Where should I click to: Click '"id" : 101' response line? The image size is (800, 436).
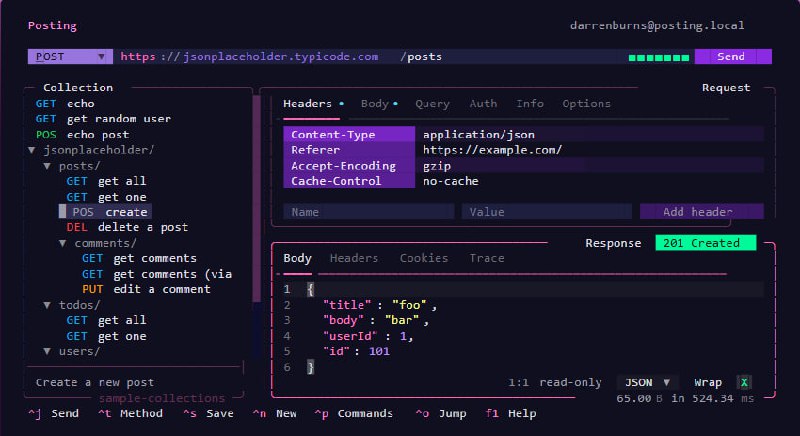(x=356, y=351)
